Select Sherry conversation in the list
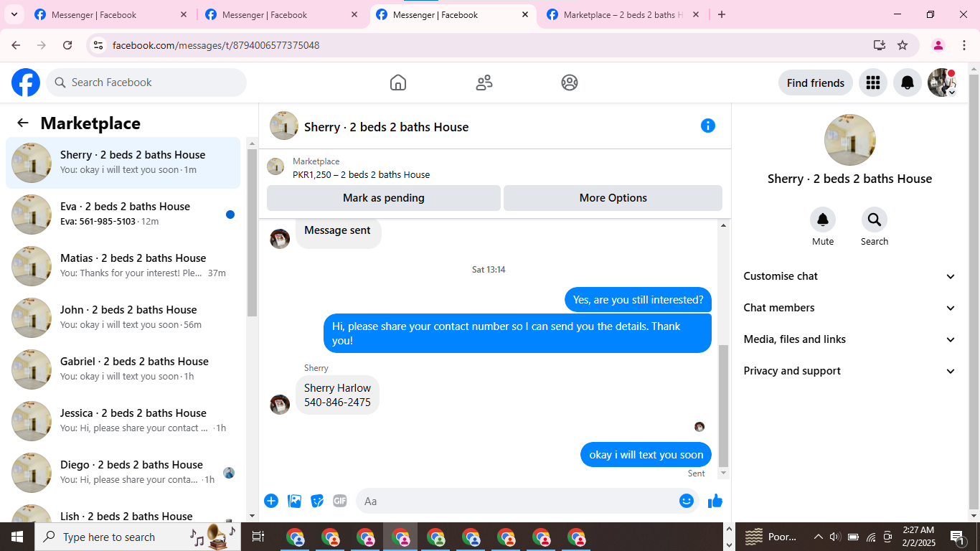This screenshot has height=551, width=980. pyautogui.click(x=123, y=163)
